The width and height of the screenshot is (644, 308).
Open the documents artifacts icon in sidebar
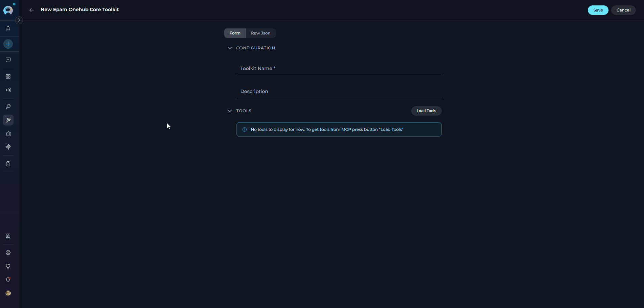click(x=8, y=164)
